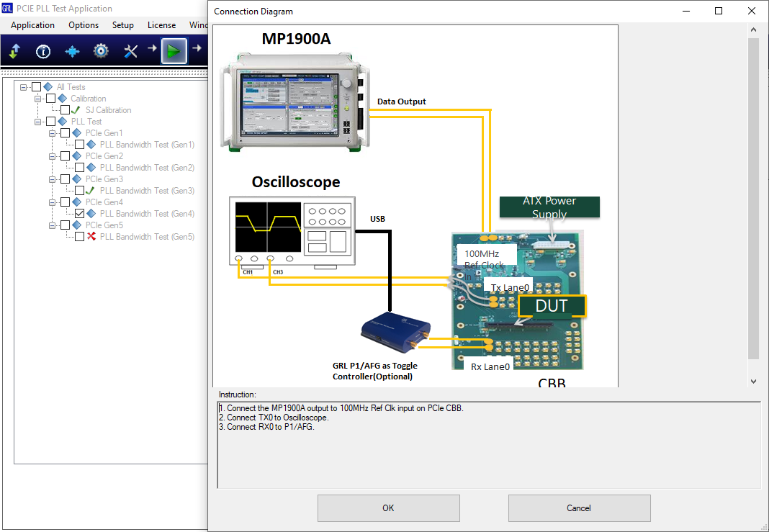Click the GRL application logo in the title bar
This screenshot has width=769, height=532.
click(x=7, y=8)
